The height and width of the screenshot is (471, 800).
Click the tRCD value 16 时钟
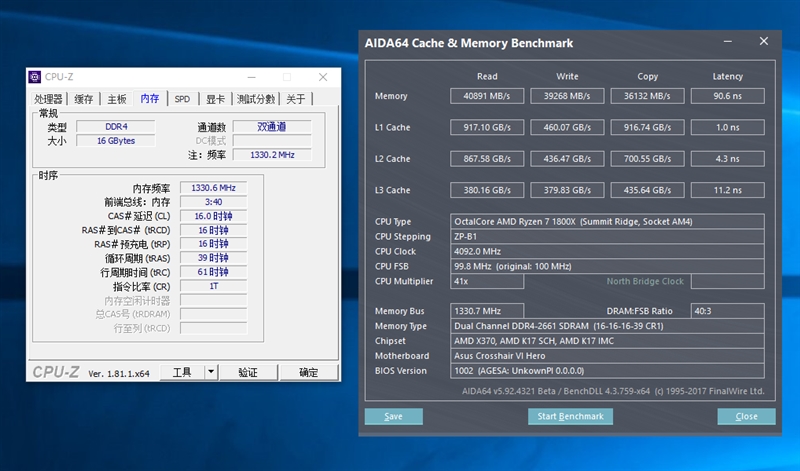click(x=213, y=230)
